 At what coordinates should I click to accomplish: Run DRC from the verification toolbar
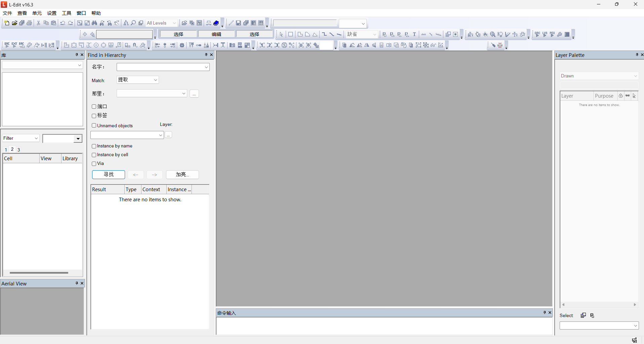click(537, 34)
